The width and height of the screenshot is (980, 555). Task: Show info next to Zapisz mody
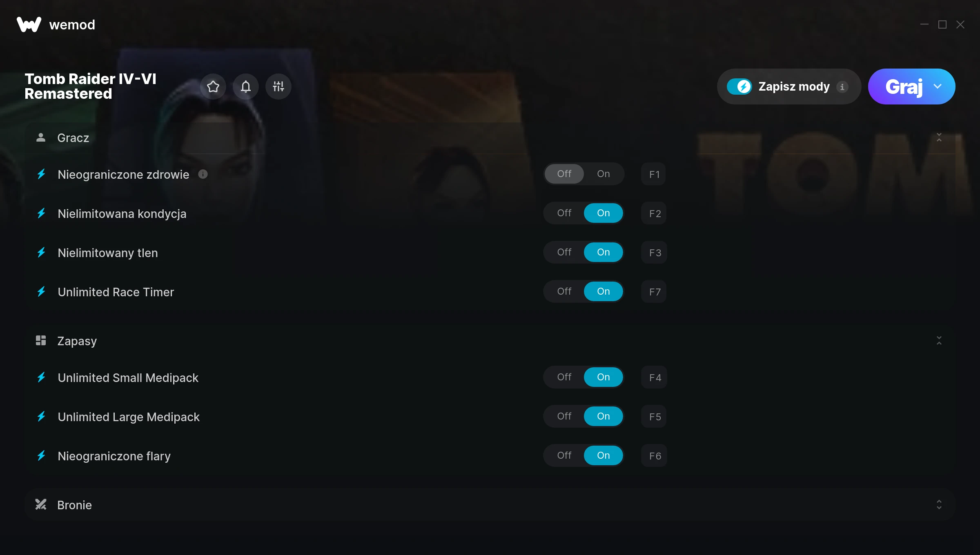click(842, 87)
